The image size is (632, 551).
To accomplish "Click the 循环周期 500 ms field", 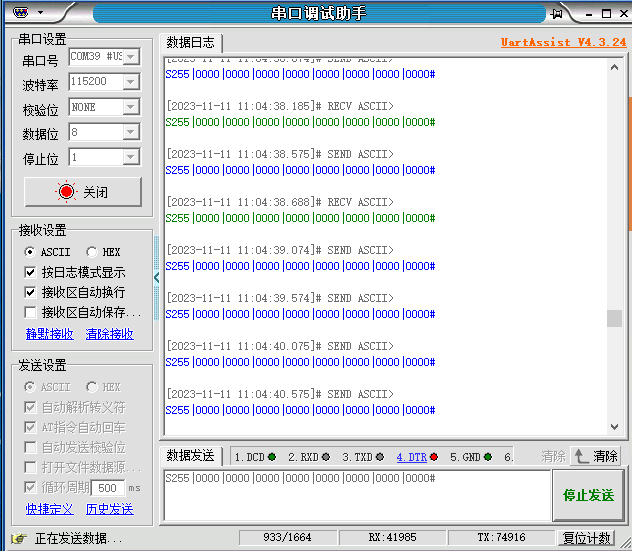I will click(108, 488).
